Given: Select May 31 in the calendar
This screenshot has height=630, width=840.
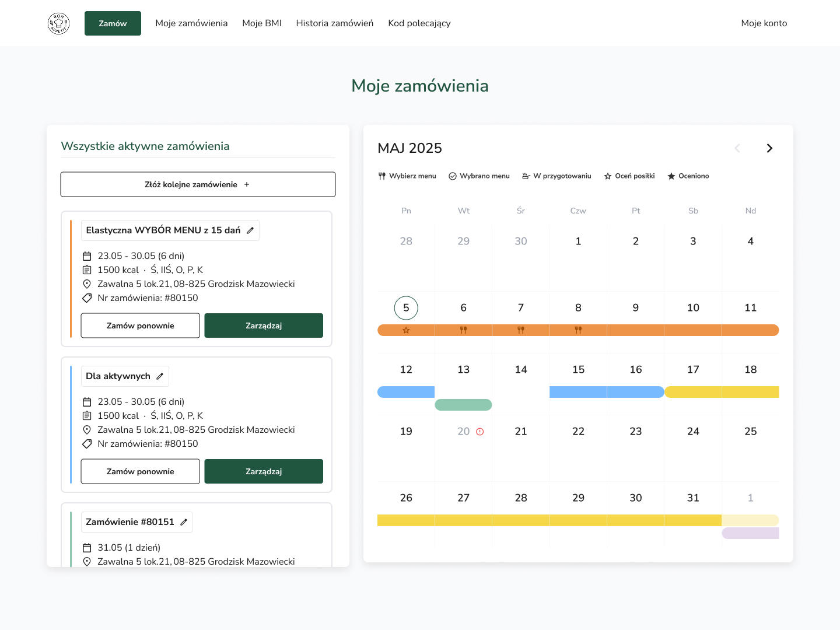Looking at the screenshot, I should pos(693,498).
